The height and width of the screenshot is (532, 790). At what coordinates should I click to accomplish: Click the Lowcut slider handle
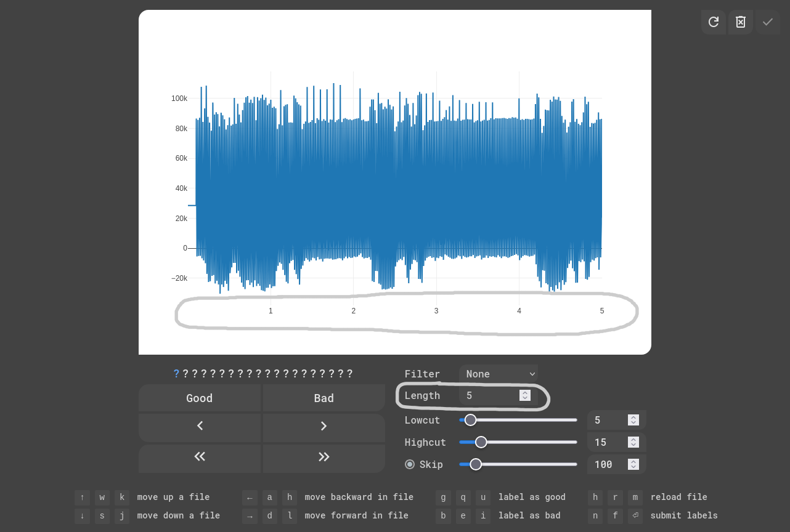[470, 420]
